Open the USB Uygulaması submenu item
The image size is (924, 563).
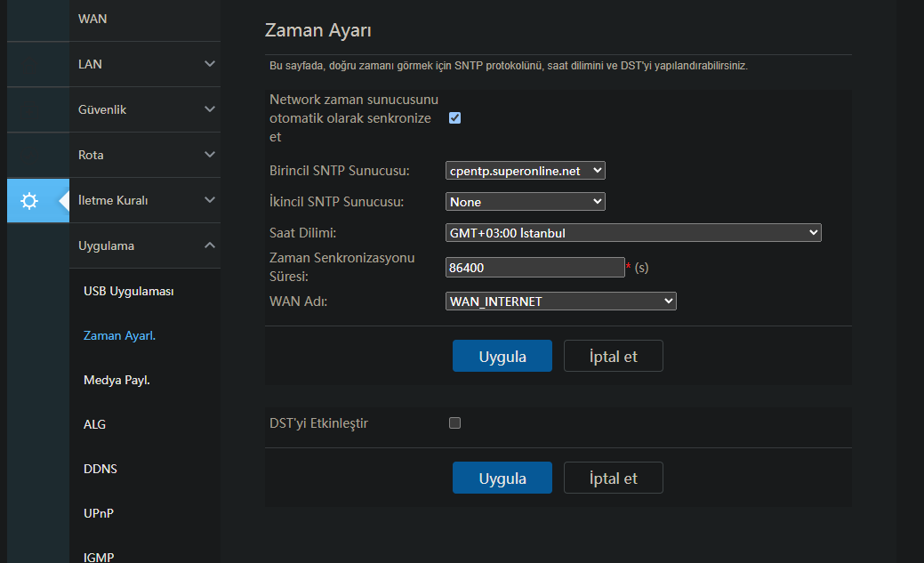point(128,291)
